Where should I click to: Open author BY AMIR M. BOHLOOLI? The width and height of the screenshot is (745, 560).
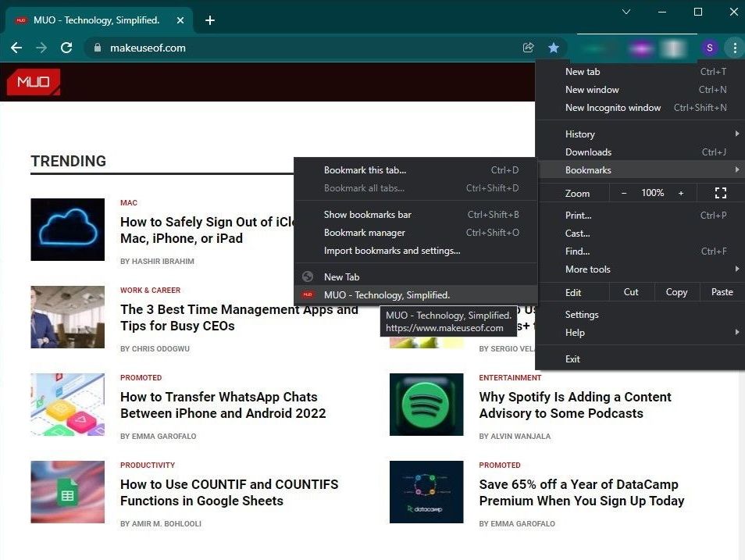click(x=161, y=524)
